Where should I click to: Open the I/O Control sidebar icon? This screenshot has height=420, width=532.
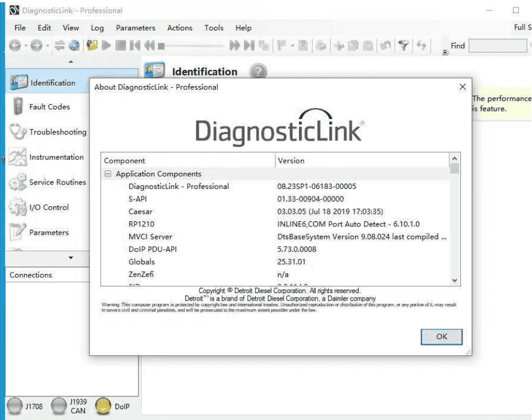[x=18, y=207]
